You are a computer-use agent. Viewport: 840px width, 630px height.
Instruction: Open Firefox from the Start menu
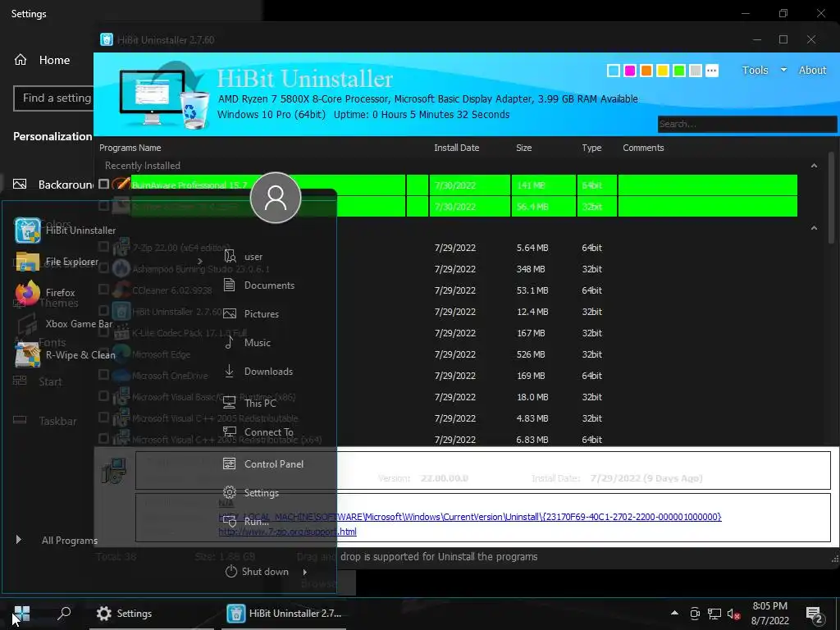click(45, 293)
